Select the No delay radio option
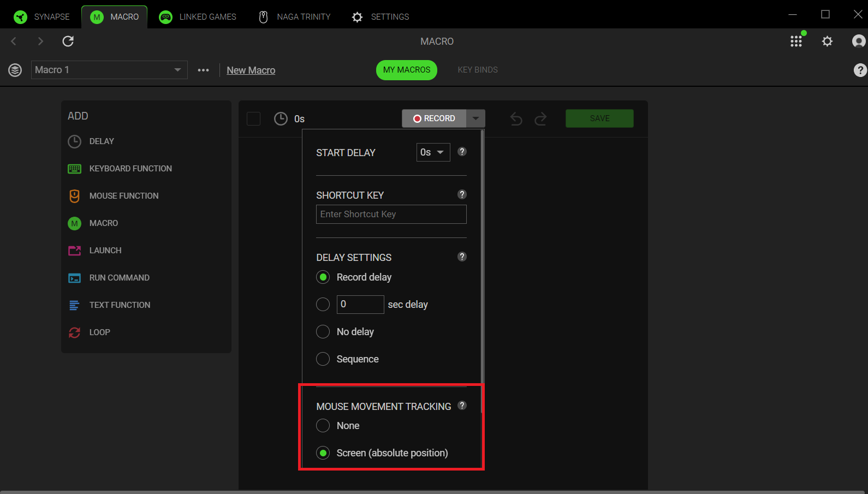868x494 pixels. (323, 331)
